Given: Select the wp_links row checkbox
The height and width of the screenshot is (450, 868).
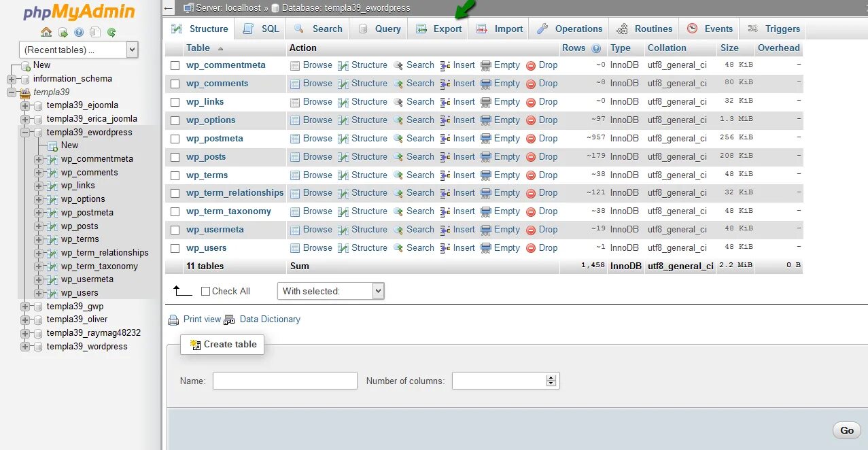Looking at the screenshot, I should (x=175, y=103).
